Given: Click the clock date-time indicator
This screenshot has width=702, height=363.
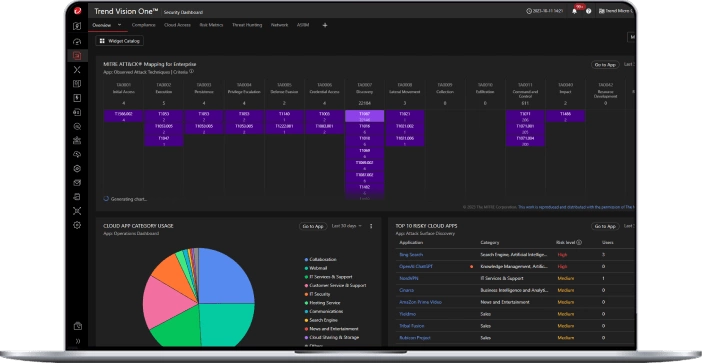Looking at the screenshot, I should (x=544, y=11).
